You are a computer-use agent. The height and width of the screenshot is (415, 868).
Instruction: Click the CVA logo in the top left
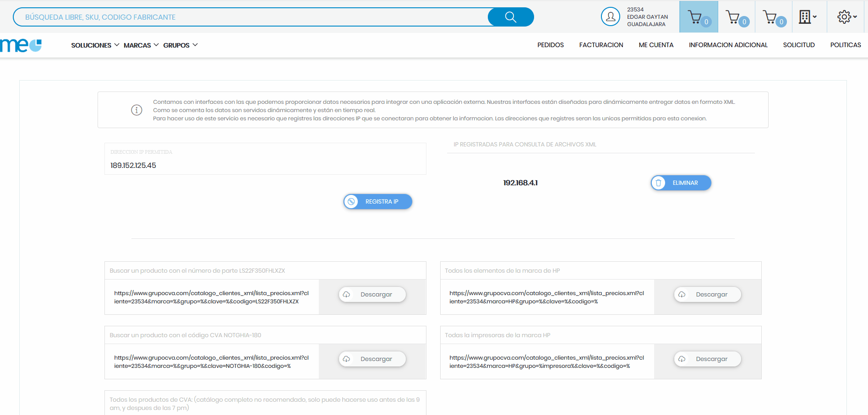(20, 45)
